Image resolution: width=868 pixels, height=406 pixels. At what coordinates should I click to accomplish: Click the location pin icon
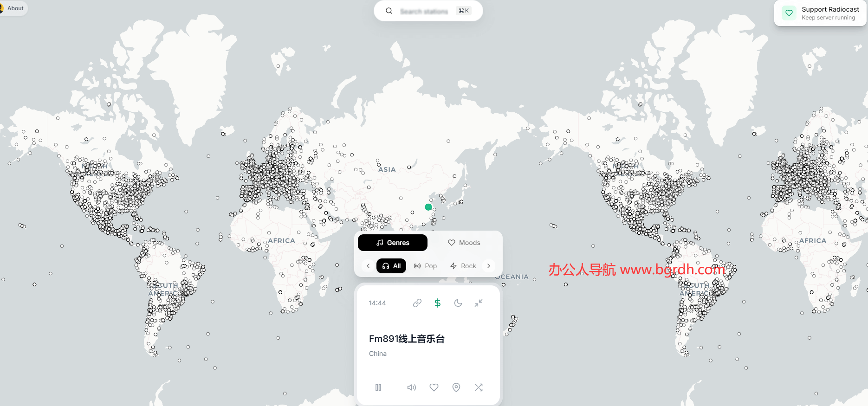[x=456, y=387]
